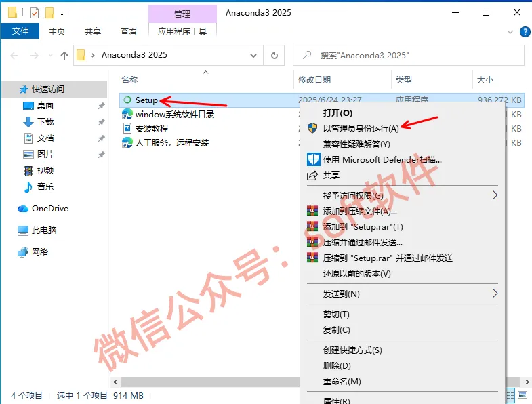Open the 应用程序工具 ribbon tab
Screen dimensions: 532x404
tap(182, 32)
